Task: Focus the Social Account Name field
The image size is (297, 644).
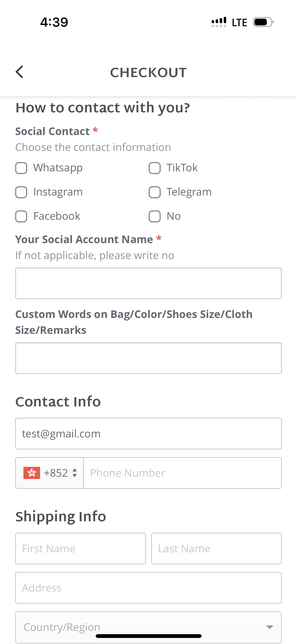Action: click(x=148, y=283)
